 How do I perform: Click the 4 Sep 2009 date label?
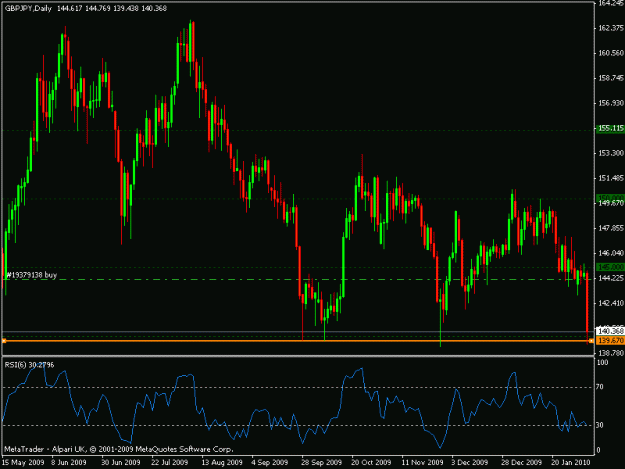tap(269, 463)
